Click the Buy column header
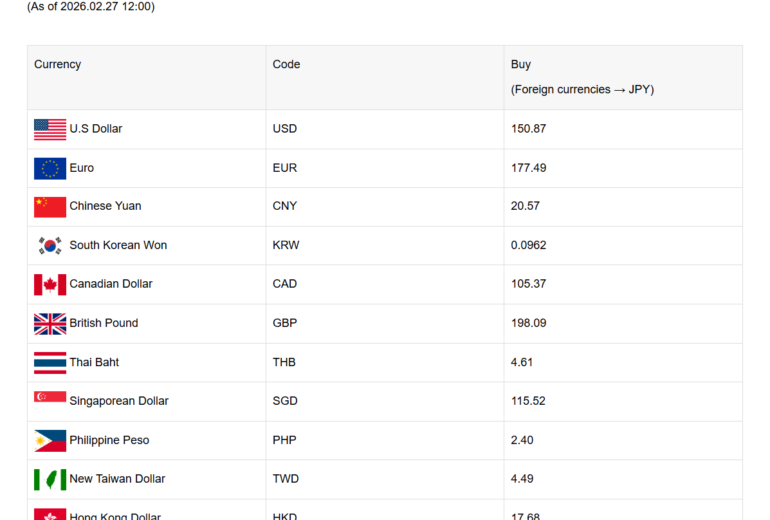Screen dimensions: 770x520 click(x=521, y=64)
